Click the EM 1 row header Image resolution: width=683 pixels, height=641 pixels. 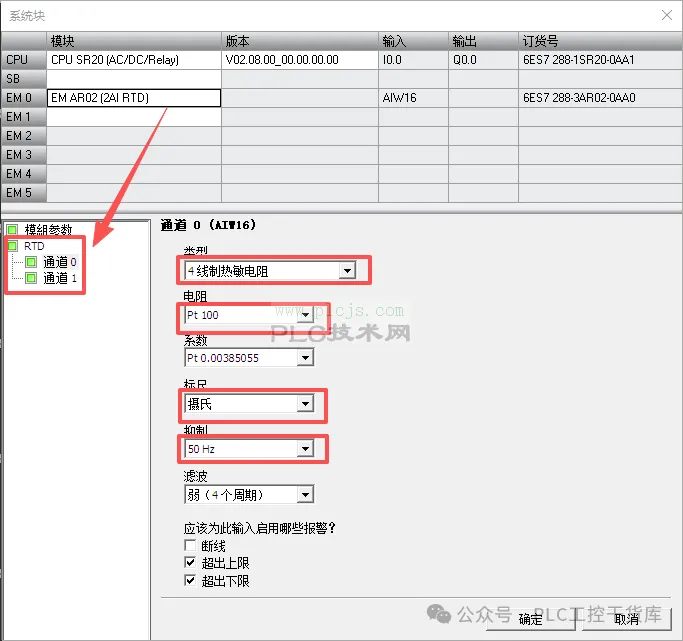pyautogui.click(x=24, y=117)
